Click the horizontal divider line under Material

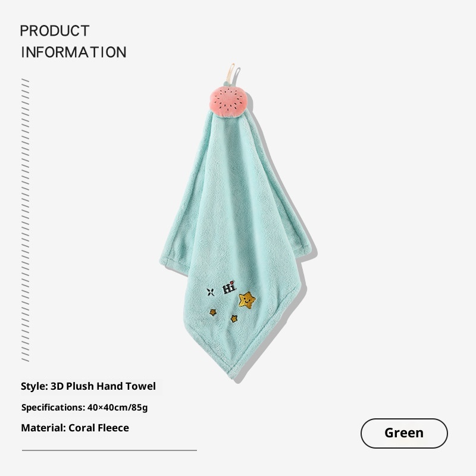(109, 450)
